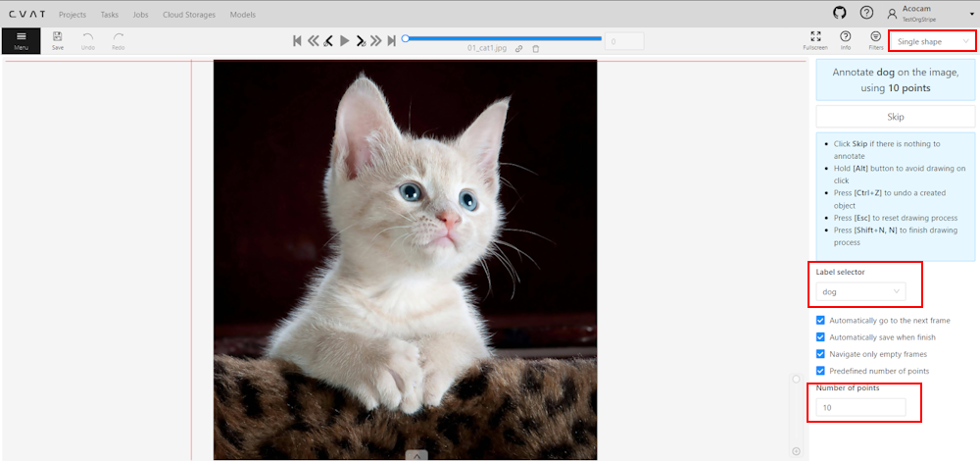Enter Fullscreen mode
980x461 pixels.
tap(815, 40)
